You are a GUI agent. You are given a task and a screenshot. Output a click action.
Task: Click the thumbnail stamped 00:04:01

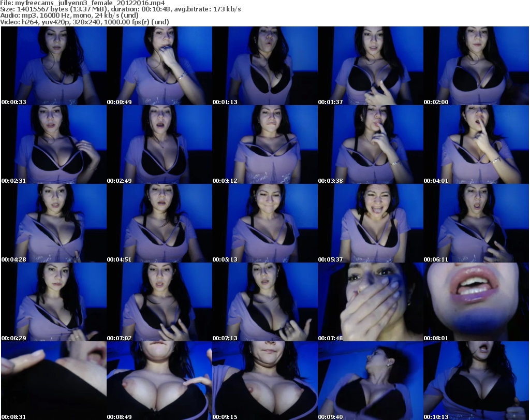476,144
